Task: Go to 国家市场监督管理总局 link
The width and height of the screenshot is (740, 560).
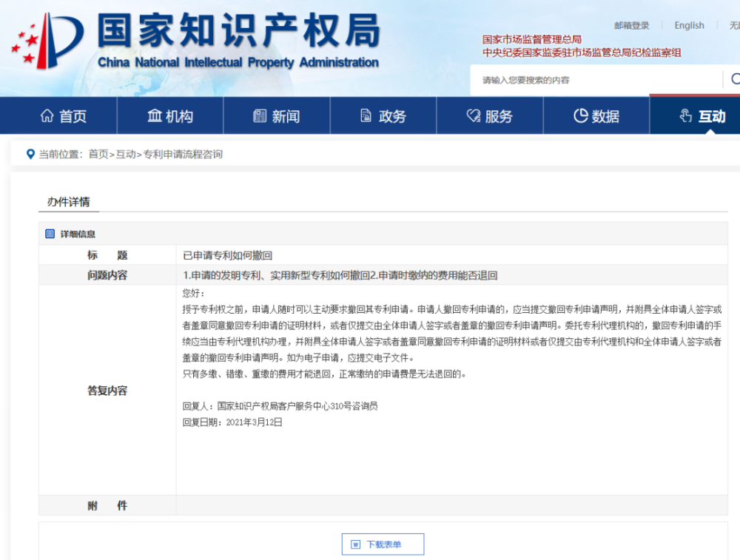Action: [531, 40]
